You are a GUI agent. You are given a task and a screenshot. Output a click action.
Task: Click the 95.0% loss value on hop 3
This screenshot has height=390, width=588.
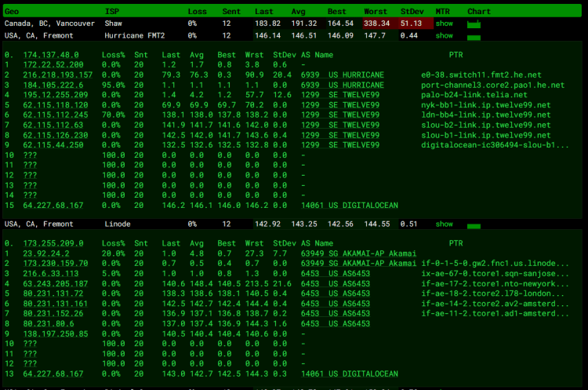(113, 86)
